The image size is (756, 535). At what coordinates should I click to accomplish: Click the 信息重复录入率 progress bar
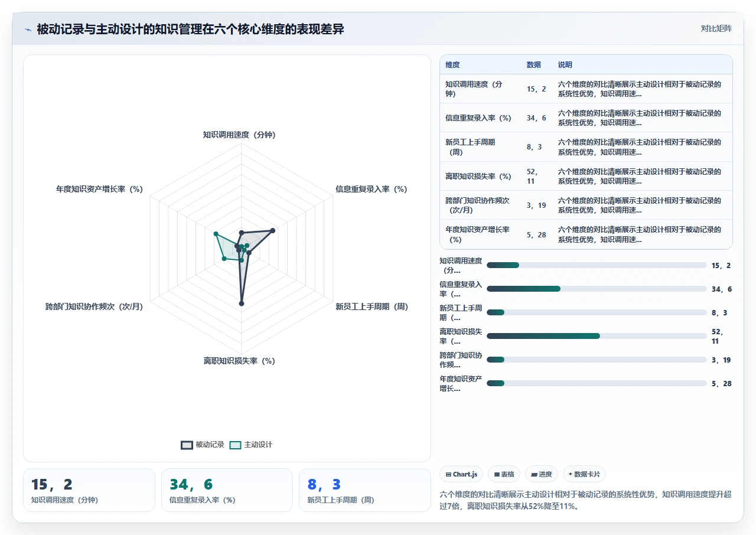pyautogui.click(x=597, y=289)
